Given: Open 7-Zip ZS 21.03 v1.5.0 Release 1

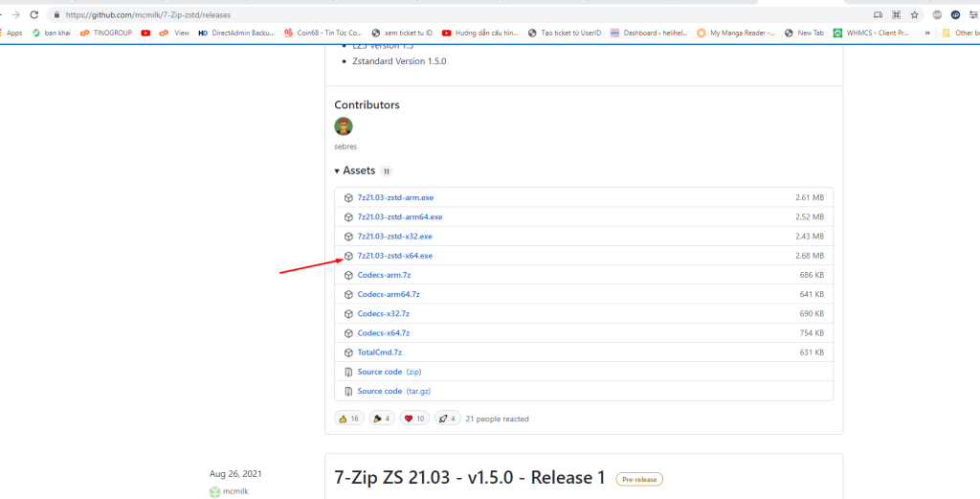Looking at the screenshot, I should point(470,478).
